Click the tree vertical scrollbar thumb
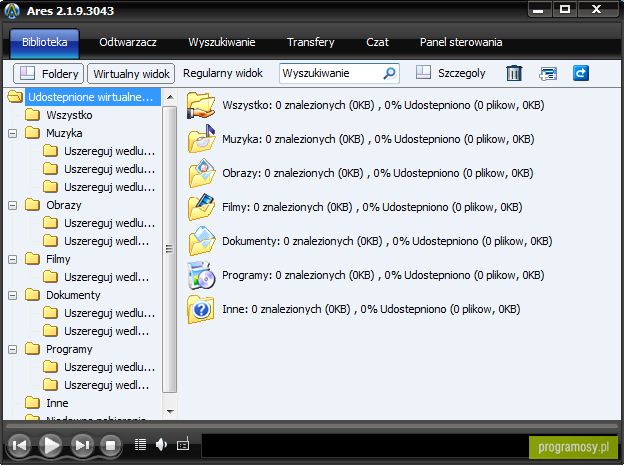 point(170,249)
